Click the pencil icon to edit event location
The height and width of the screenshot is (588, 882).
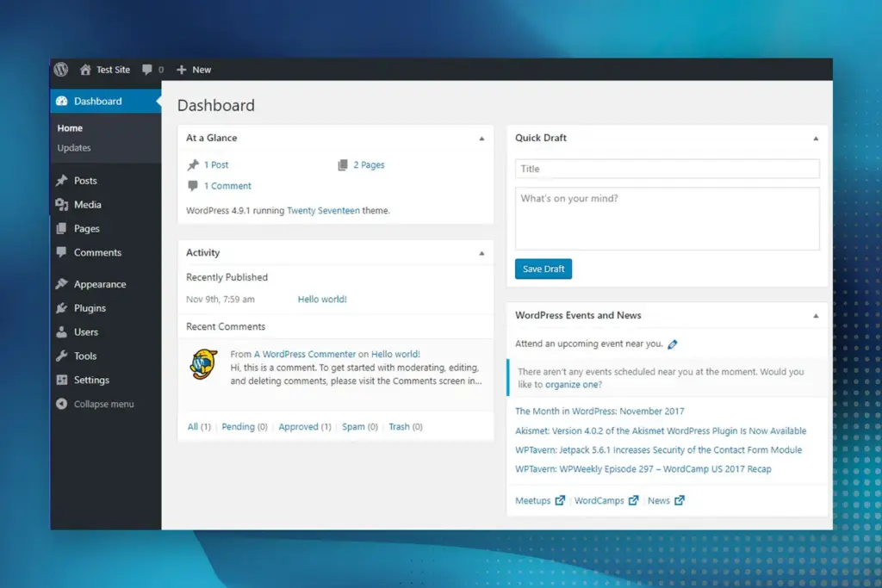point(673,344)
